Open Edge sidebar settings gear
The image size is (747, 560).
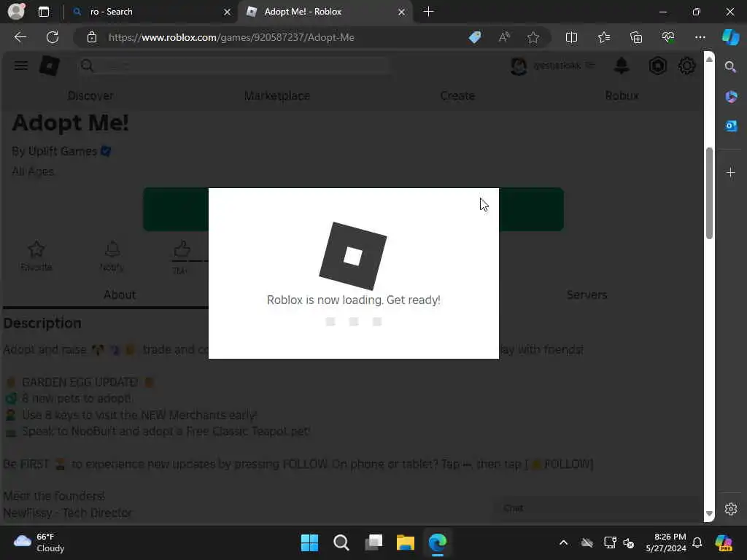(731, 508)
